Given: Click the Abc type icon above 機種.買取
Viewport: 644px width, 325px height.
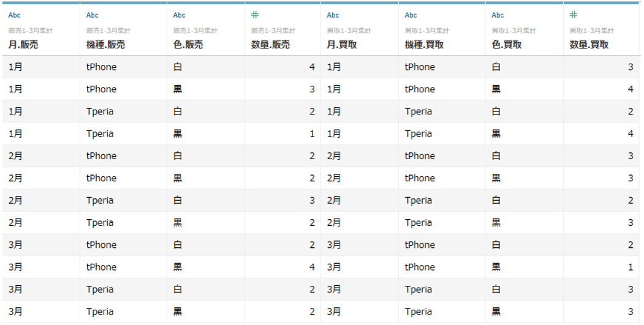Looking at the screenshot, I should pyautogui.click(x=411, y=15).
